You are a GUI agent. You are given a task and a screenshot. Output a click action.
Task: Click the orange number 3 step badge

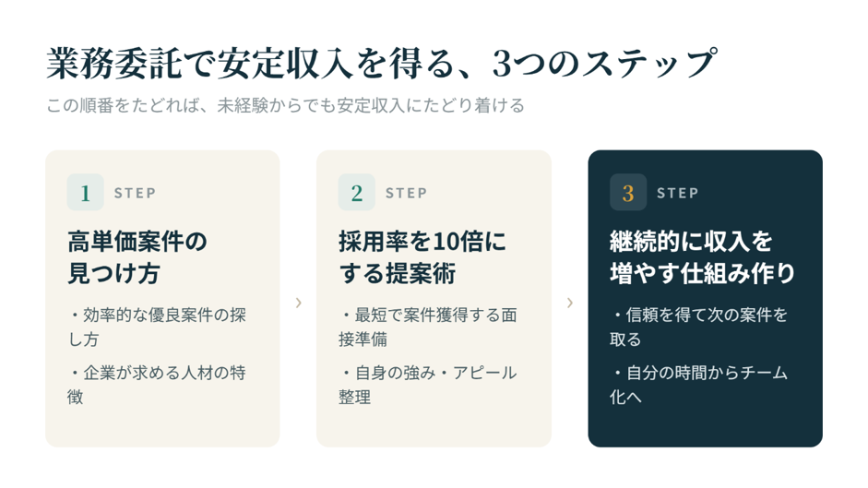[x=628, y=192]
